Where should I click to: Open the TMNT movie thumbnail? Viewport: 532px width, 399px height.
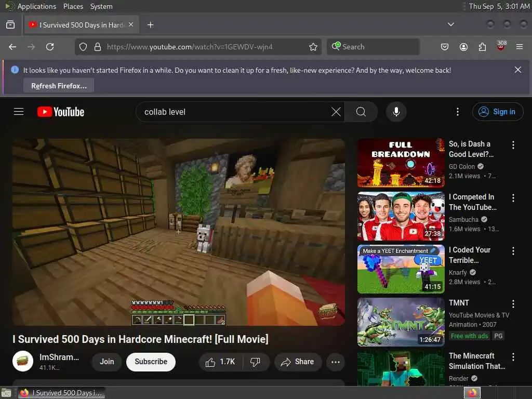[401, 322]
